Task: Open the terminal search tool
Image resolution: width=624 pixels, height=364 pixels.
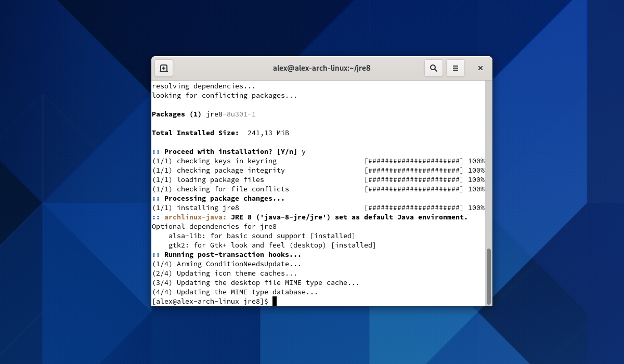Action: pos(434,68)
